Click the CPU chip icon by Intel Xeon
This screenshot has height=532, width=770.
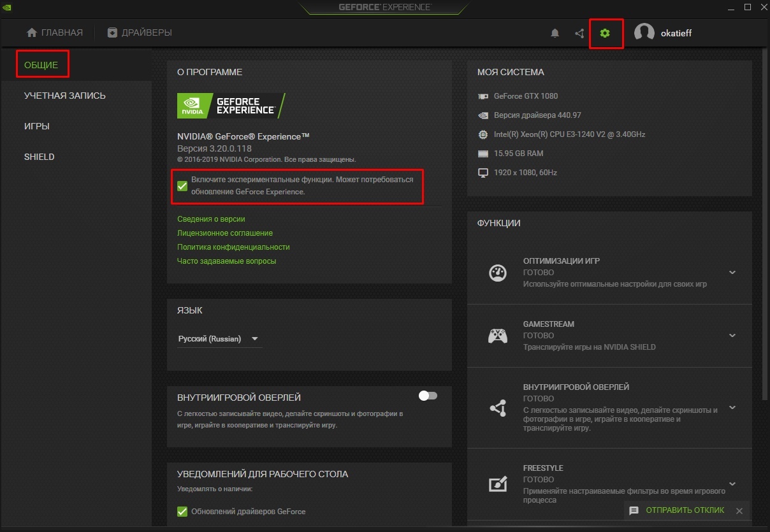(483, 134)
